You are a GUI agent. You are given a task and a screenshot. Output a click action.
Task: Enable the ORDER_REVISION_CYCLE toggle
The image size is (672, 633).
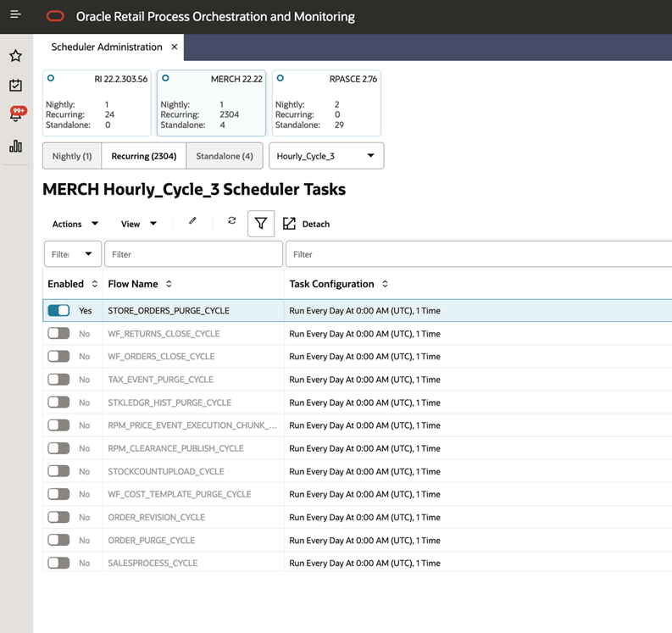pyautogui.click(x=58, y=517)
